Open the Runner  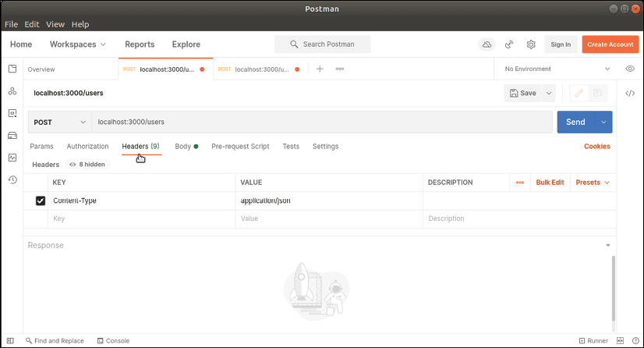tap(593, 341)
